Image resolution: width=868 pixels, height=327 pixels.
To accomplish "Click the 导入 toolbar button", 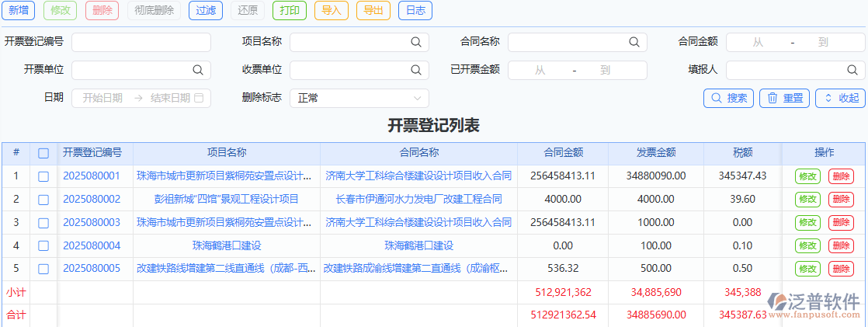I will pos(331,11).
